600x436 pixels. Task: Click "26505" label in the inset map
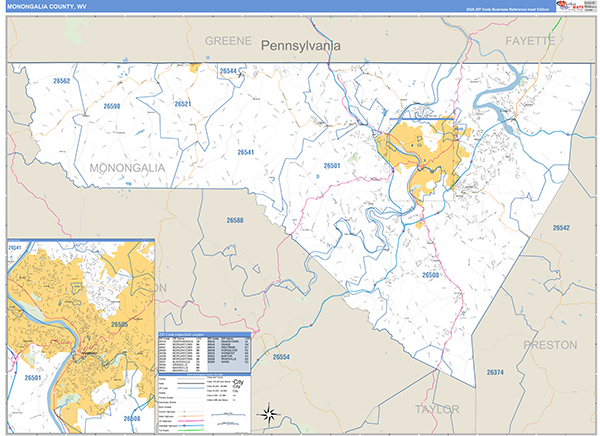pos(119,324)
